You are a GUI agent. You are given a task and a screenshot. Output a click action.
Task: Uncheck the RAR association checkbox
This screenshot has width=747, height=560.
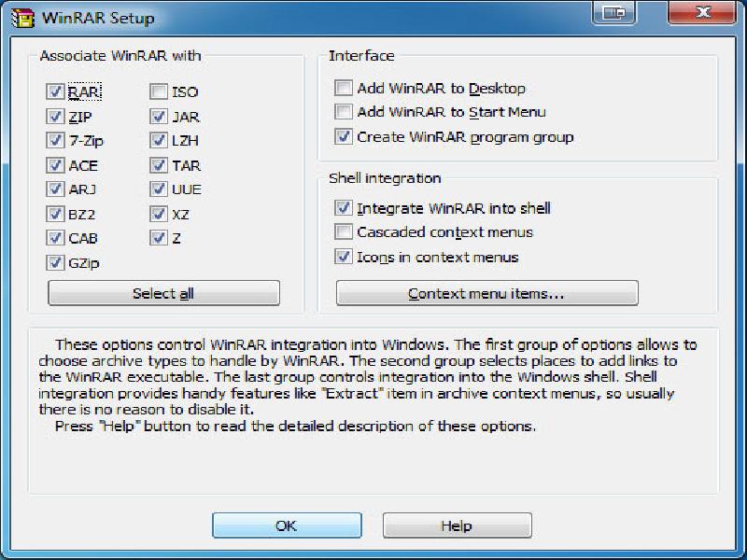coord(55,91)
